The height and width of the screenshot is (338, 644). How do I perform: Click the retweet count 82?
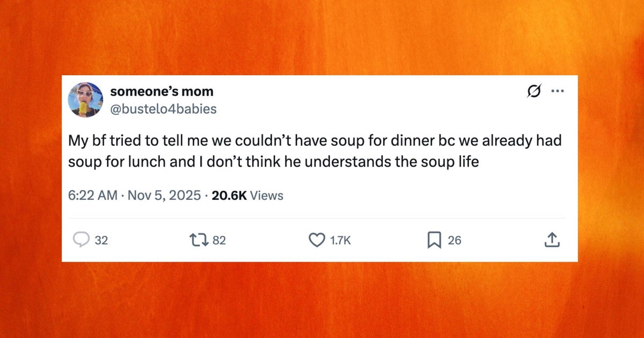click(x=219, y=241)
